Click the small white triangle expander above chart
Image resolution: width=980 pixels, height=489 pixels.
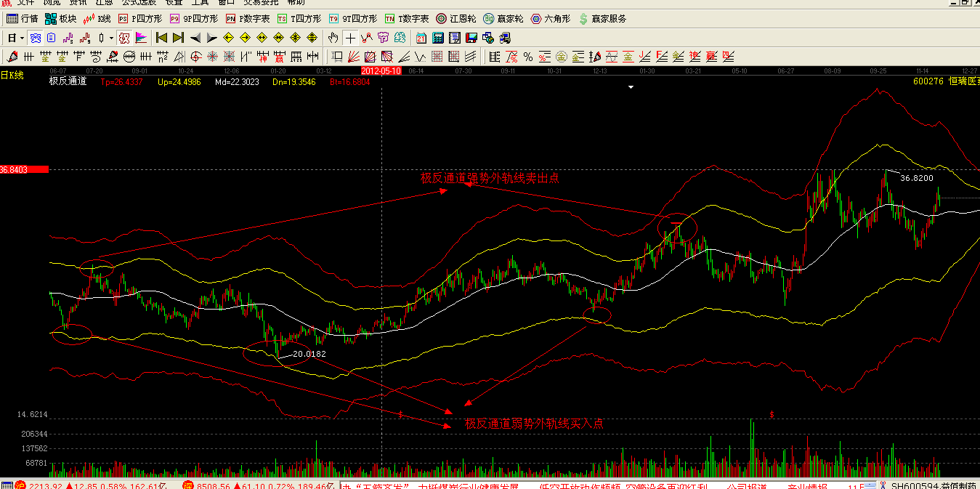(631, 87)
